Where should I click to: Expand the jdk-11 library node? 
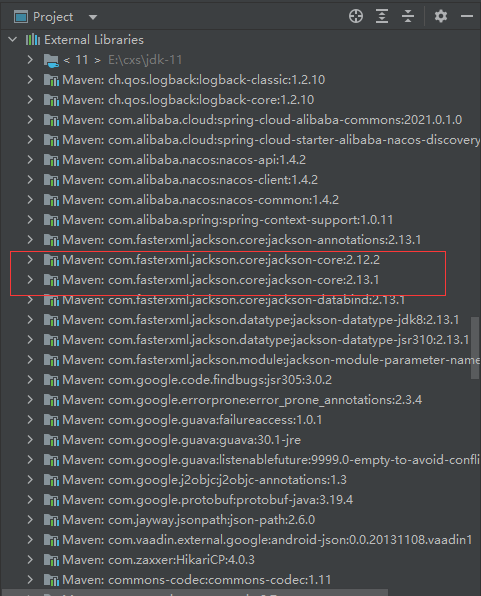[x=30, y=60]
